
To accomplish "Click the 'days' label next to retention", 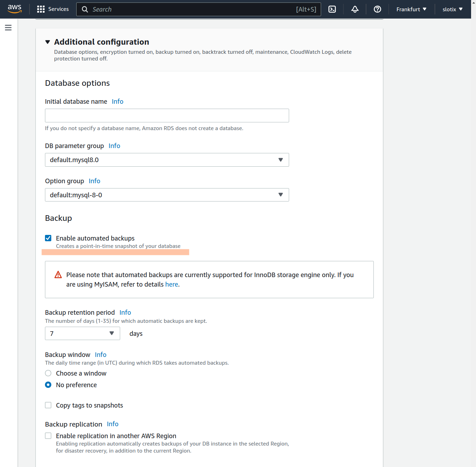I will click(x=136, y=333).
